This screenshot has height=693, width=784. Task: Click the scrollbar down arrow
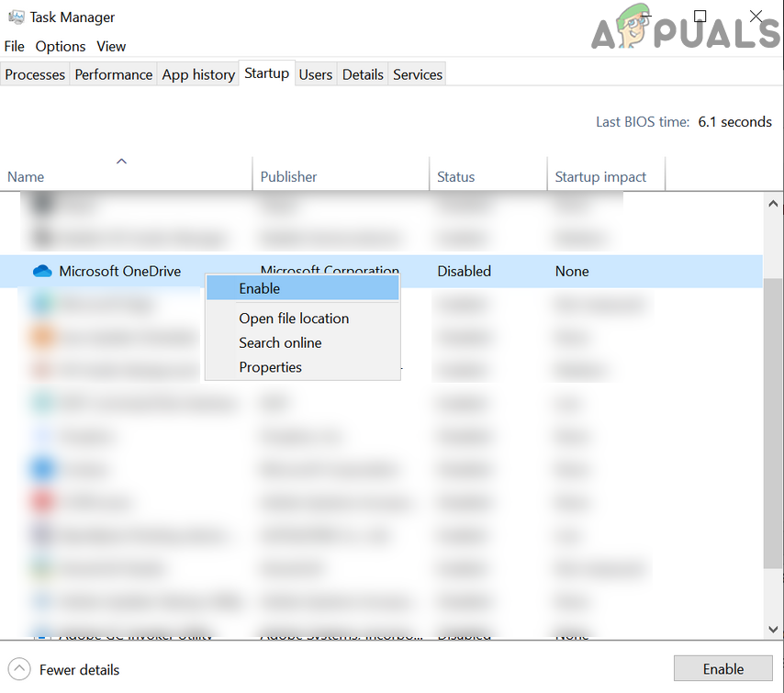coord(773,629)
